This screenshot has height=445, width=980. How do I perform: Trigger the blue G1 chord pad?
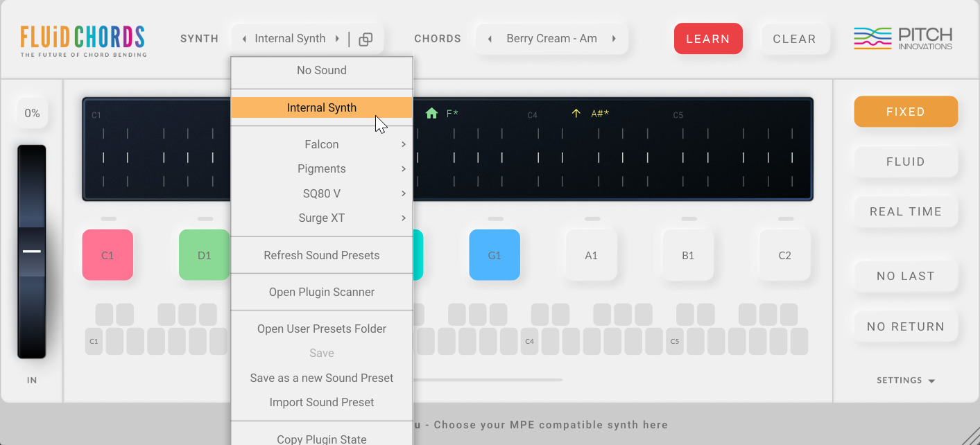click(495, 255)
